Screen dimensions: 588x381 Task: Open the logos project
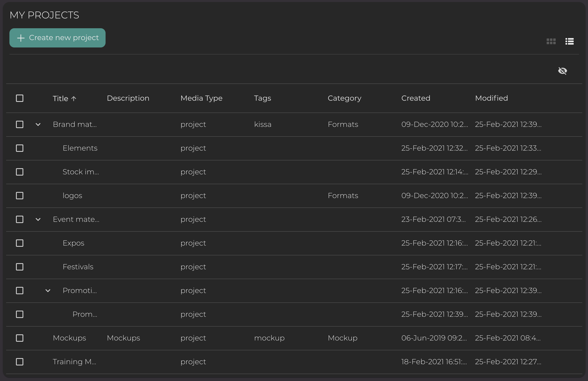pos(72,196)
